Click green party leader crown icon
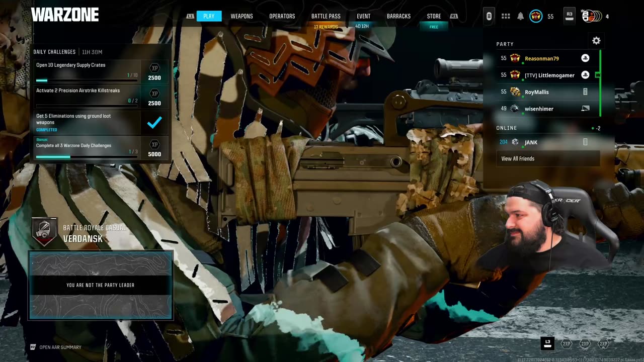Image resolution: width=644 pixels, height=362 pixels. [x=598, y=75]
